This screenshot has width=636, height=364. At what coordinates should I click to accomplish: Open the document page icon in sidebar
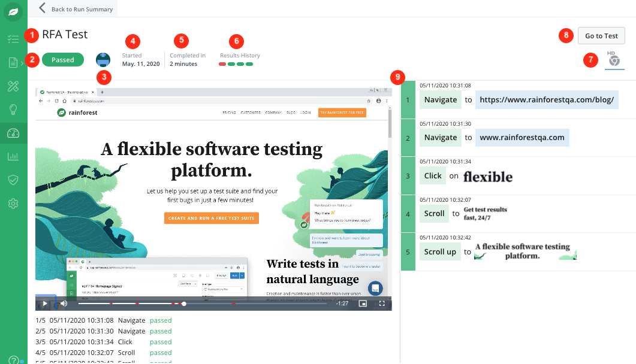tap(13, 62)
